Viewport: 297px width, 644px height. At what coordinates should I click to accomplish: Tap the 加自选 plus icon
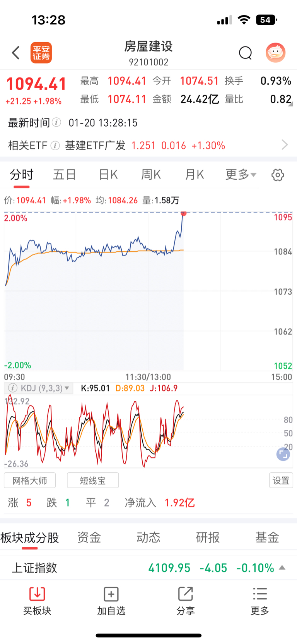pos(111,594)
